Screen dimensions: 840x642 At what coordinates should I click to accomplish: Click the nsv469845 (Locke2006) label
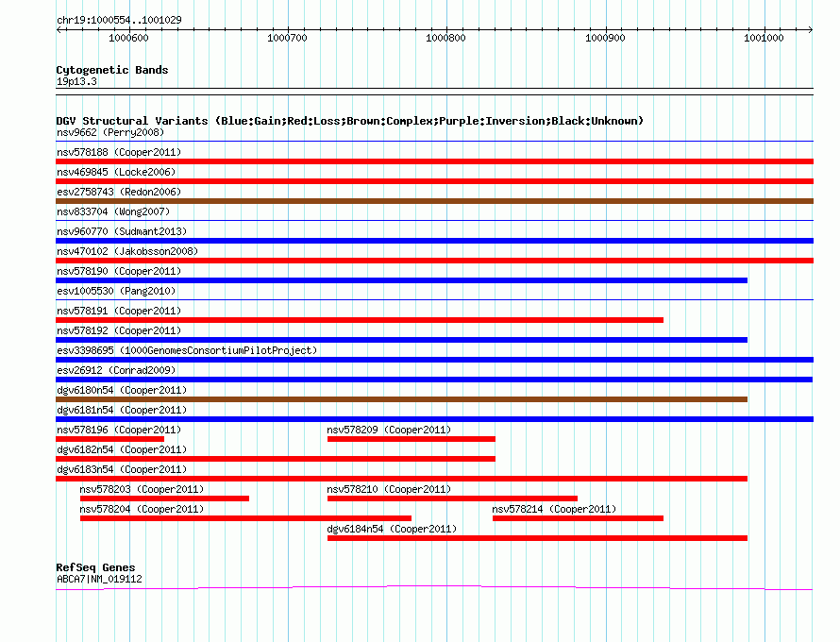(x=116, y=172)
